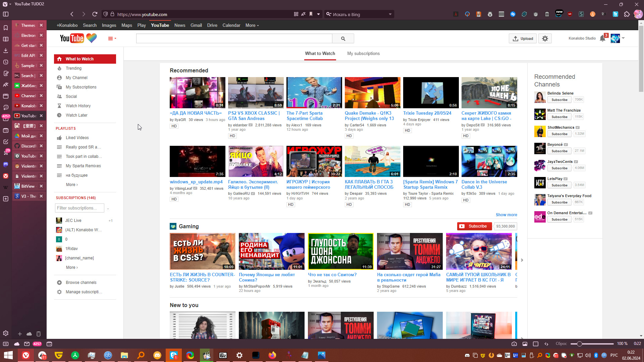The image size is (644, 362).
Task: Toggle tab tiling in status bar
Action: pos(536,344)
